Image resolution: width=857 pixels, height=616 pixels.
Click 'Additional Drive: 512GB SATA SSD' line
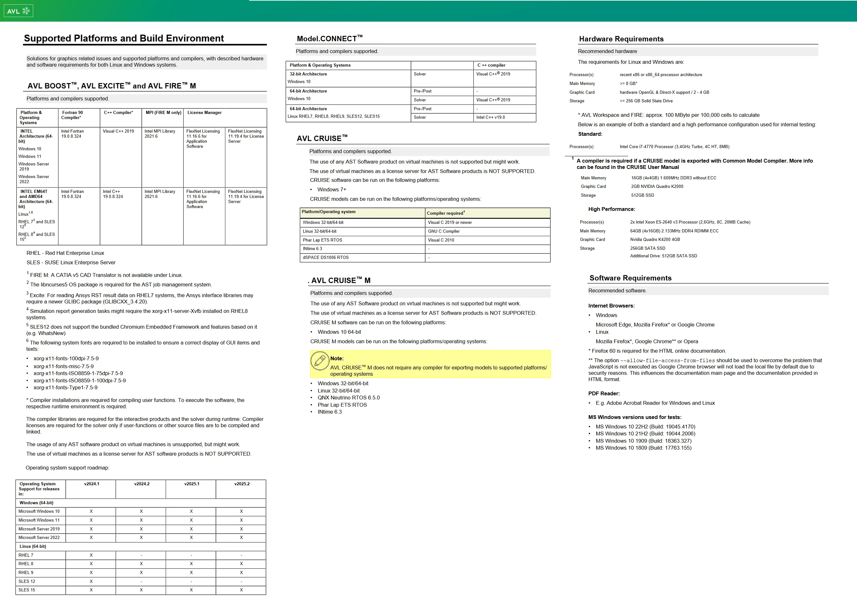tap(663, 256)
